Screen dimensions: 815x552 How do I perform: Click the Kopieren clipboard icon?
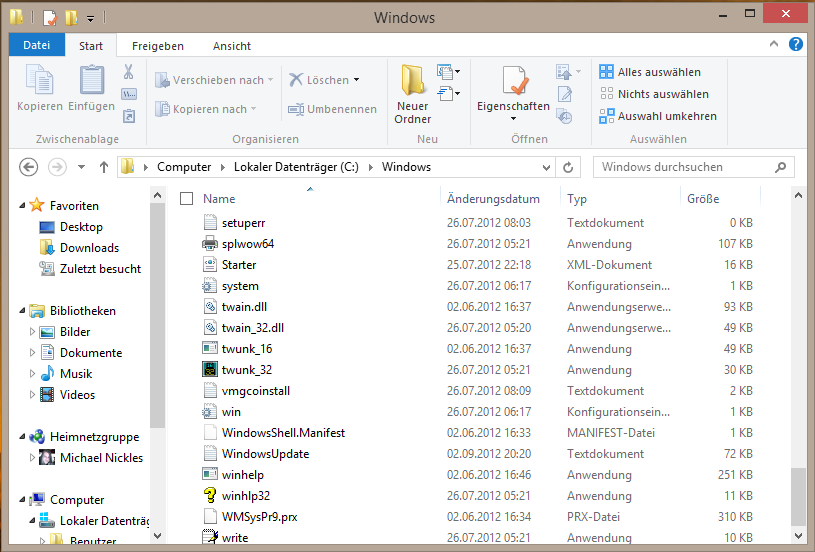tap(40, 81)
